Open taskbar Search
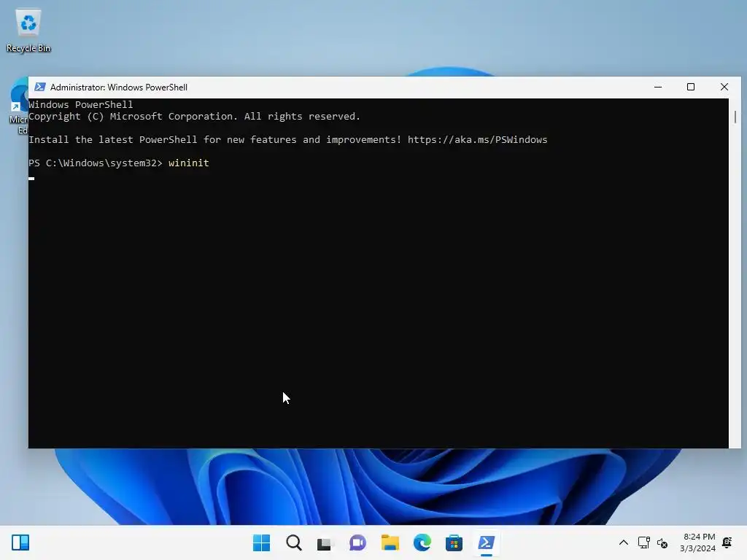 point(293,542)
